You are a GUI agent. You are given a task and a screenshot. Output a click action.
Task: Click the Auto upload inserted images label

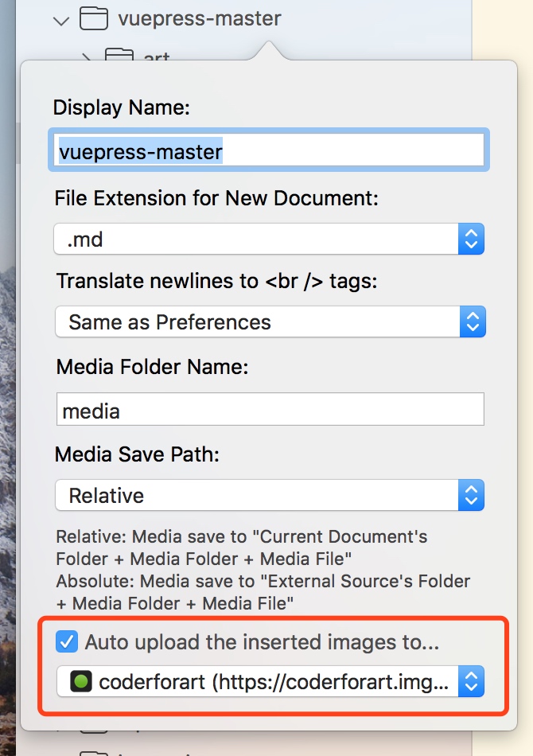point(262,641)
